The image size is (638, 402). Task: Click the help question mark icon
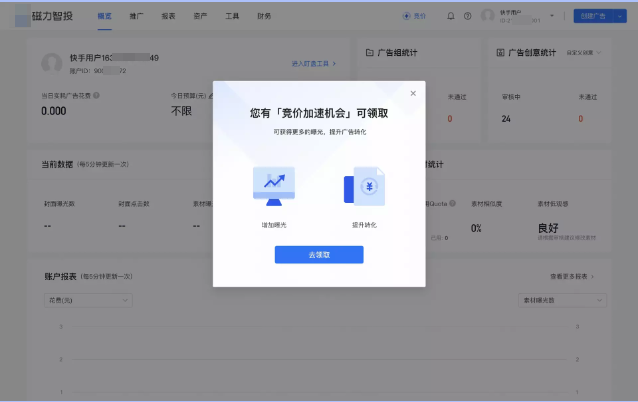click(468, 16)
